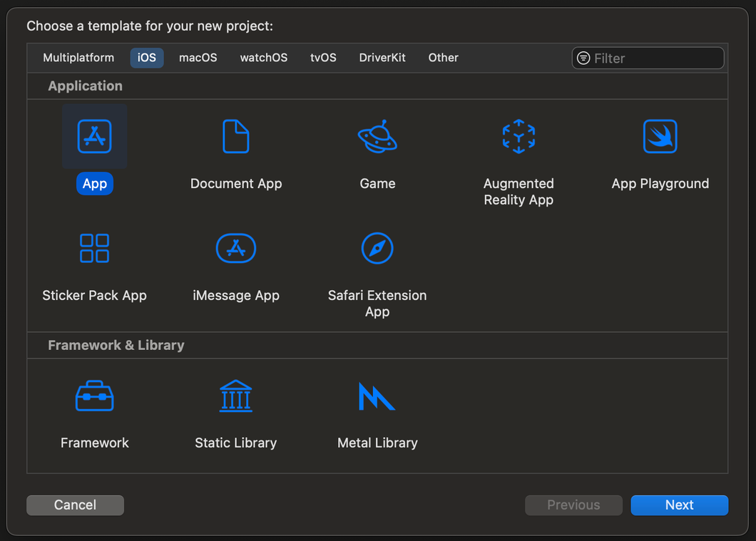The image size is (756, 541).
Task: Select the App template icon
Action: point(95,136)
